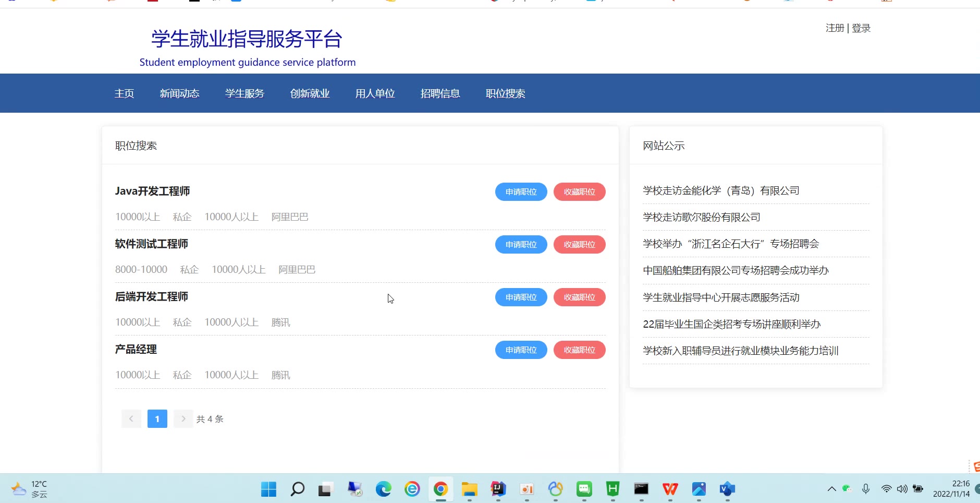This screenshot has width=980, height=503.
Task: Click the 登录 link
Action: tap(861, 28)
